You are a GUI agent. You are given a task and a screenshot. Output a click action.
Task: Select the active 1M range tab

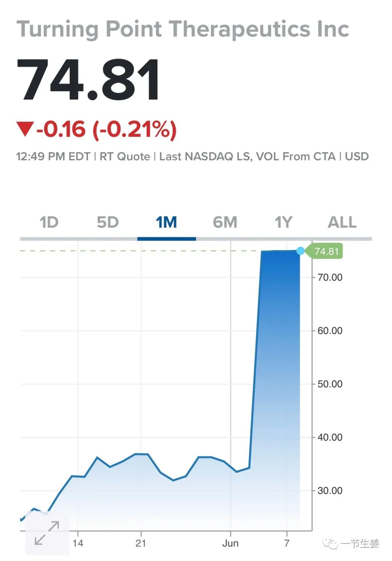[x=166, y=222]
